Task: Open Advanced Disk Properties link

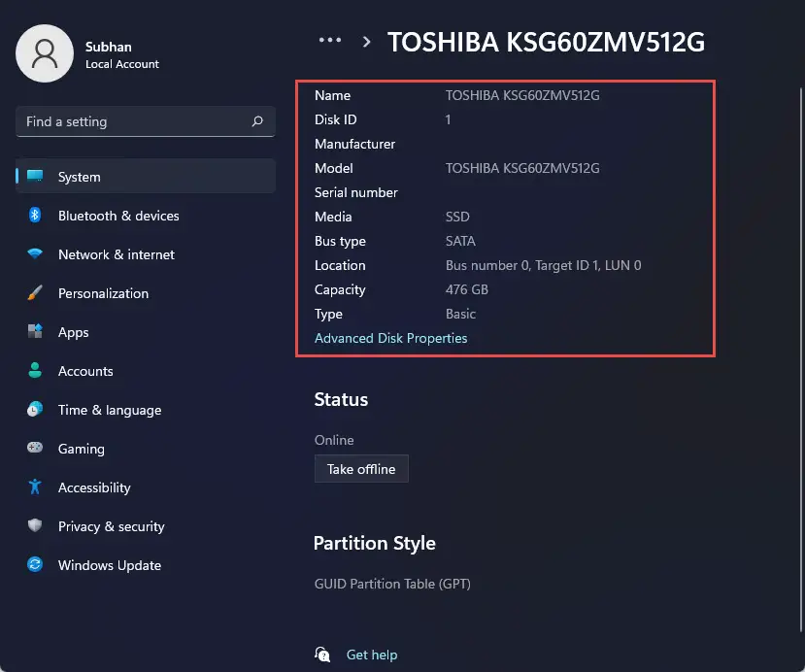Action: point(390,338)
